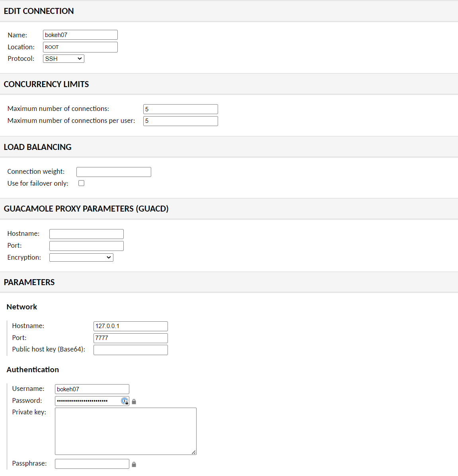Select the proxy Hostname field under Guacamole parameters
The image size is (458, 476).
pyautogui.click(x=86, y=234)
